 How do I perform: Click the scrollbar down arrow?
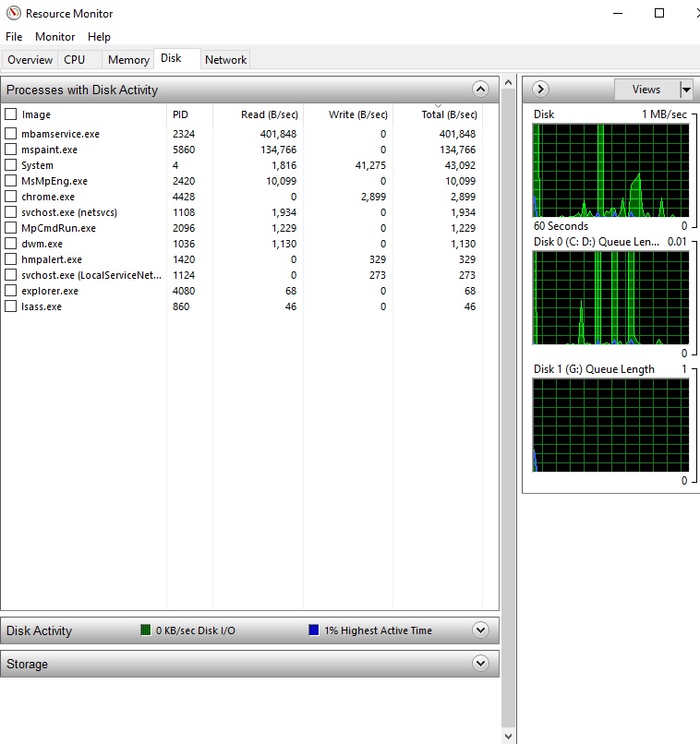pos(508,736)
